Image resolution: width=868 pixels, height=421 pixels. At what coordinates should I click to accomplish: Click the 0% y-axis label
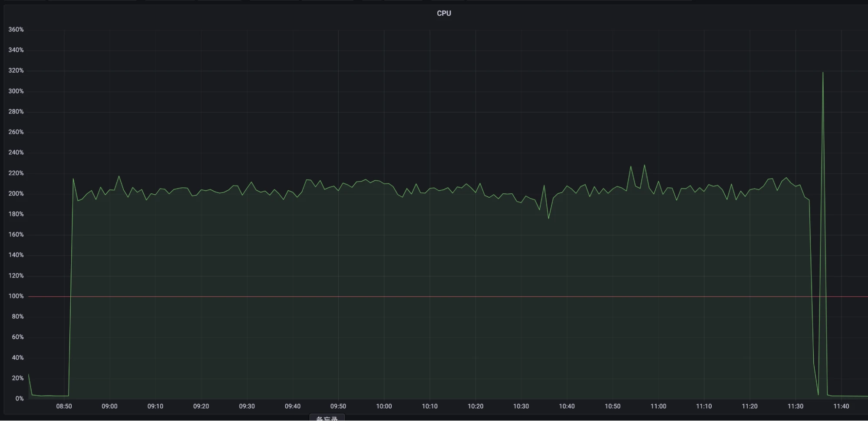[x=19, y=398]
